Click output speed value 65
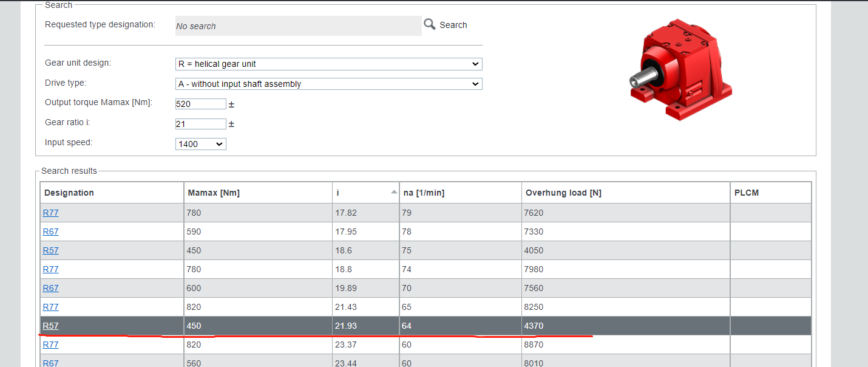The height and width of the screenshot is (367, 868). (407, 307)
